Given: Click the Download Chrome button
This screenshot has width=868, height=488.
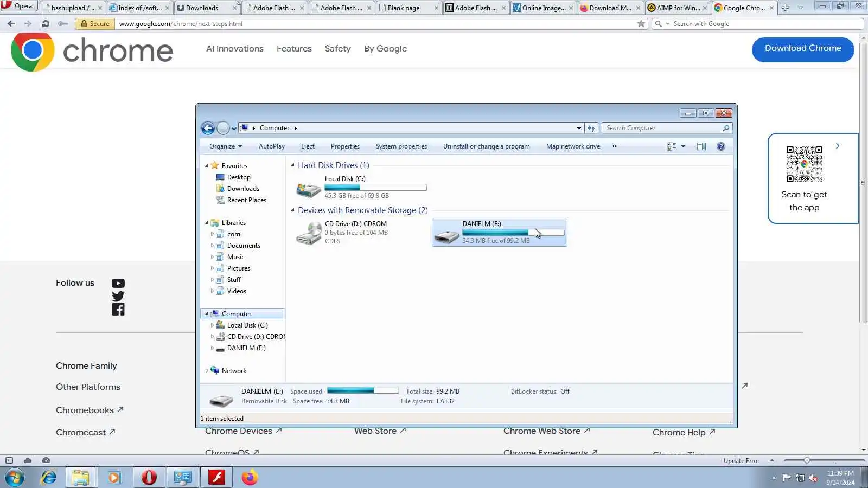Looking at the screenshot, I should (x=803, y=50).
